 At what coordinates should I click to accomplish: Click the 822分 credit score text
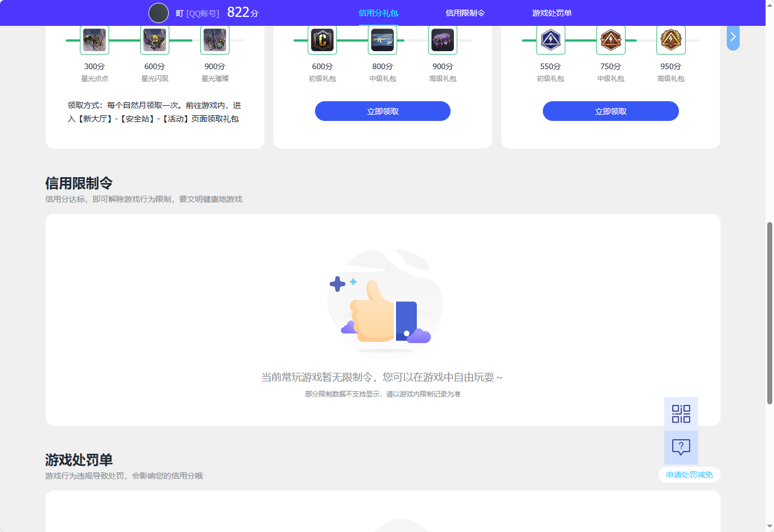pyautogui.click(x=243, y=12)
